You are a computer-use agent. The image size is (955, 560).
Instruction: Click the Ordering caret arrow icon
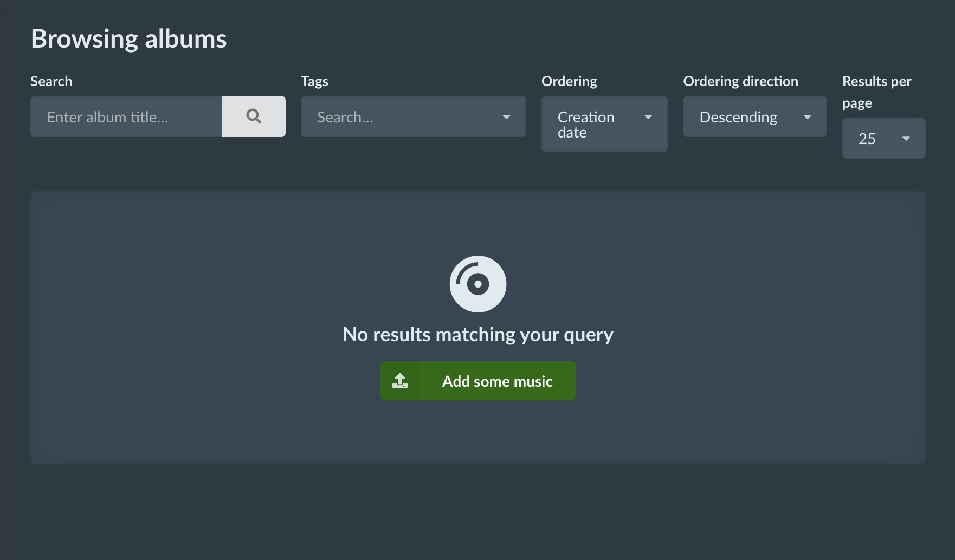648,117
